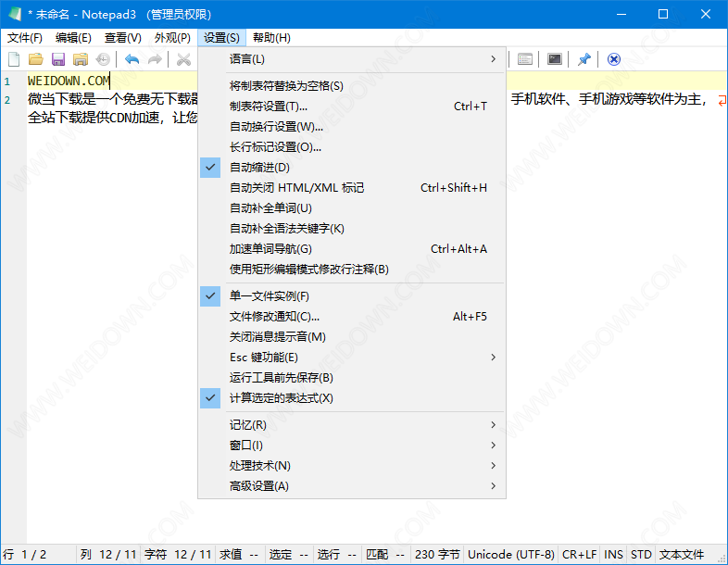Image resolution: width=728 pixels, height=565 pixels.
Task: Click the blue circled X toolbar icon
Action: click(x=613, y=59)
